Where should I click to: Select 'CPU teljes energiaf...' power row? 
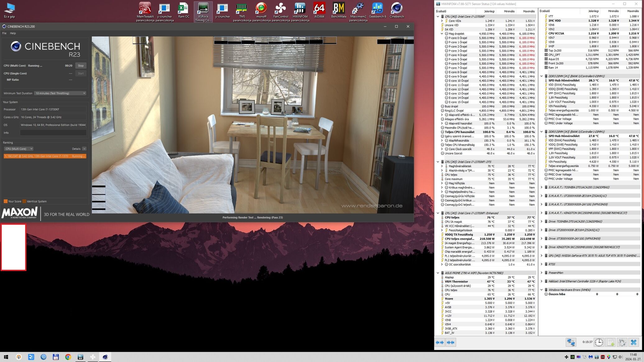click(x=486, y=239)
